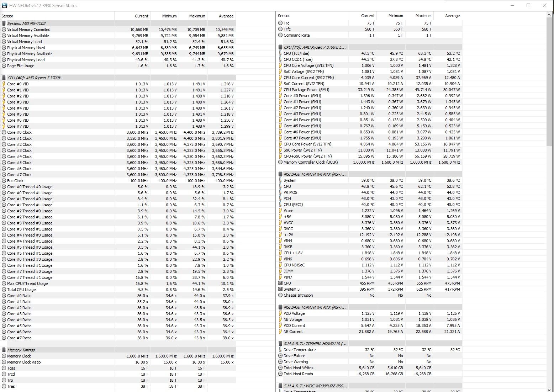Click the 5.159 W Core #5 Power maximum
Viewport: 554px width, 392px height.
[x=424, y=126]
